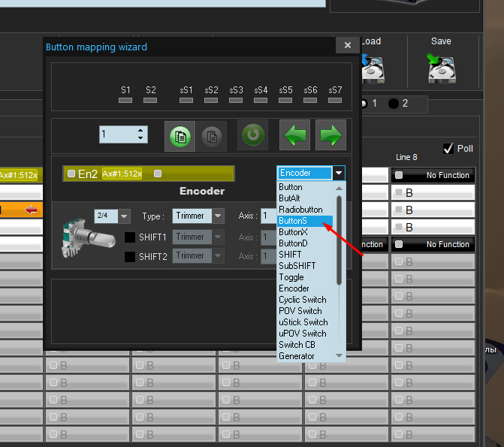Choose ButtonD from the list
504x447 pixels.
(x=305, y=243)
